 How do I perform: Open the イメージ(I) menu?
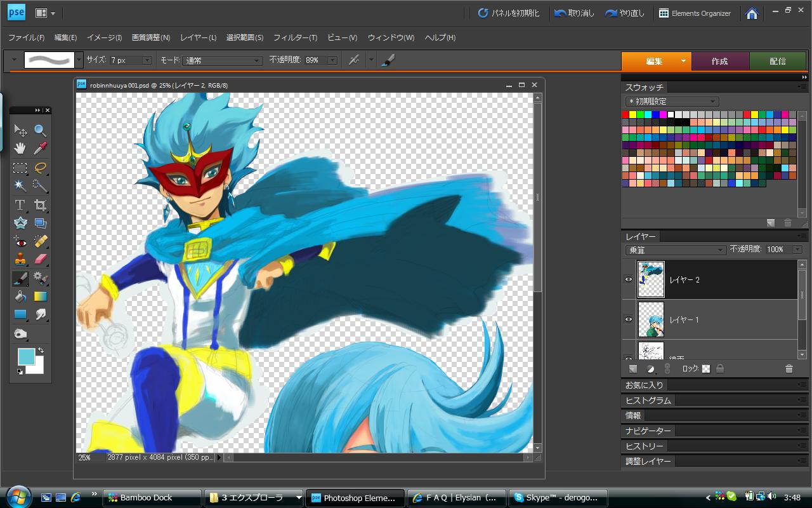point(105,37)
